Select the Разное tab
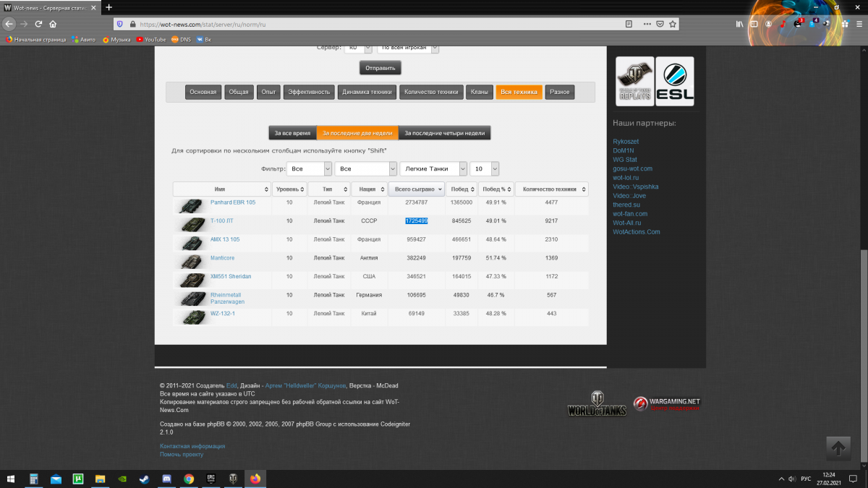 (559, 92)
